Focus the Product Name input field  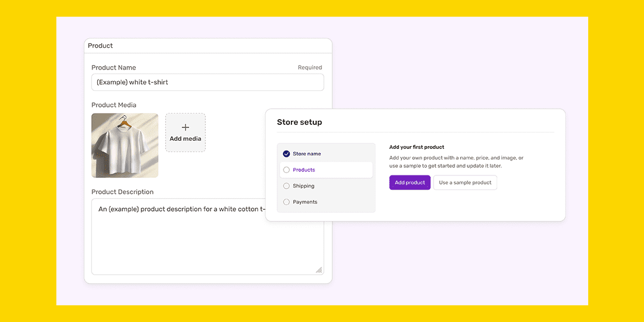click(x=208, y=82)
